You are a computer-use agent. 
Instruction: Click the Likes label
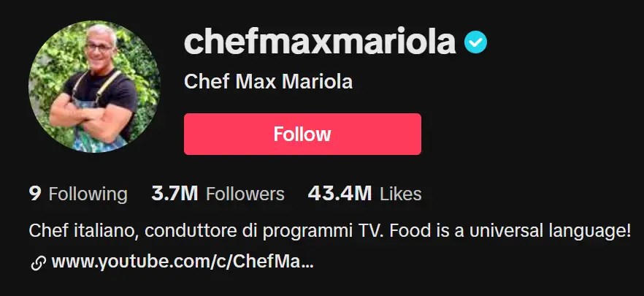(x=400, y=194)
